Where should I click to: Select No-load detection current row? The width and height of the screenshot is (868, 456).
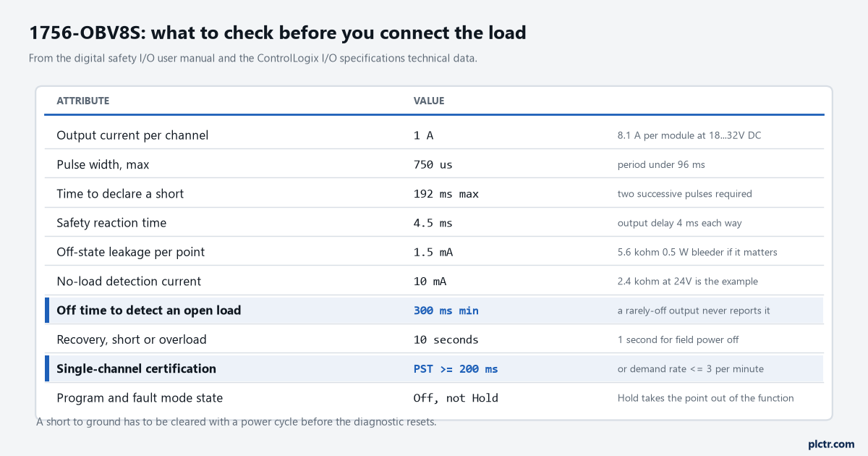click(x=434, y=281)
